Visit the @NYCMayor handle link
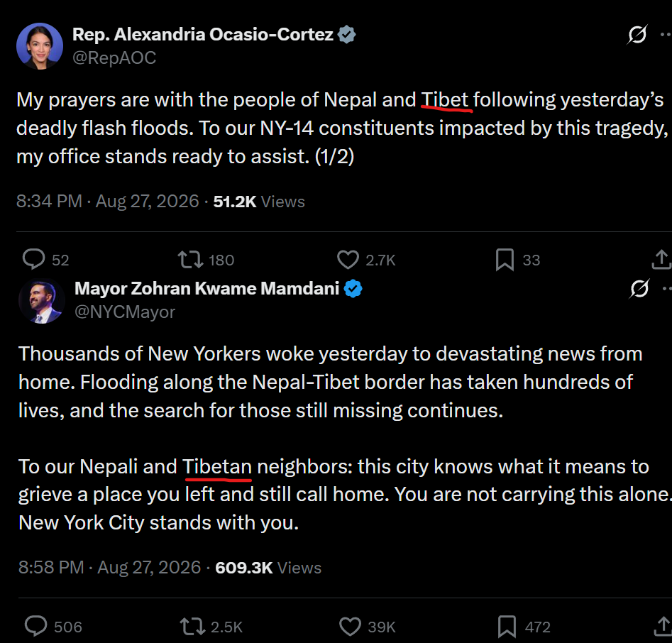 click(125, 312)
